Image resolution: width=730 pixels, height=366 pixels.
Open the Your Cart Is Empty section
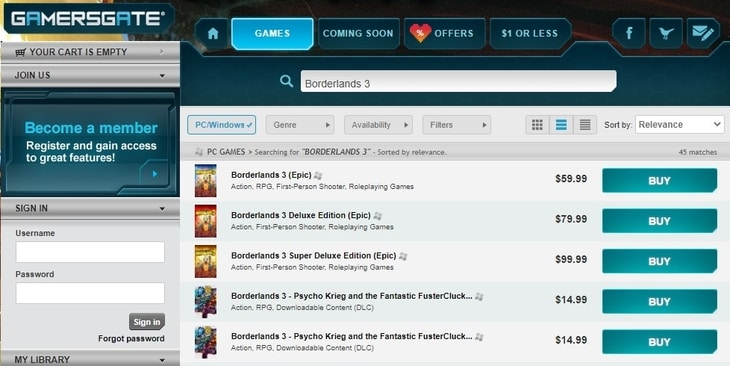[90, 52]
